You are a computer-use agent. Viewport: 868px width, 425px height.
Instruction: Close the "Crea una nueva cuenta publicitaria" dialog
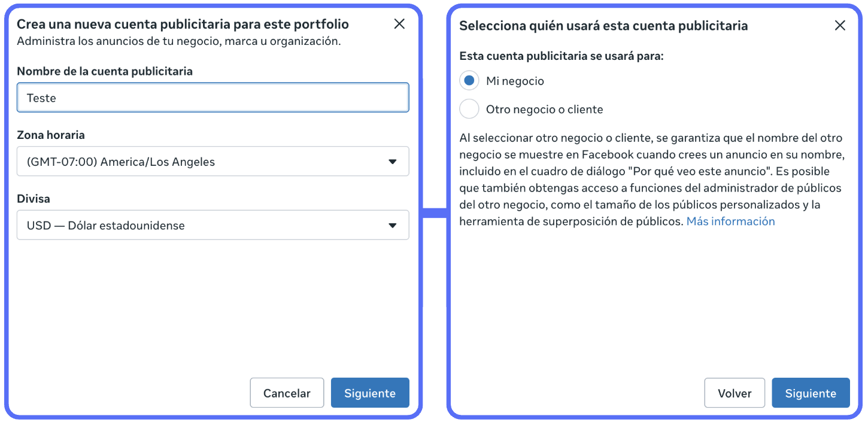399,24
